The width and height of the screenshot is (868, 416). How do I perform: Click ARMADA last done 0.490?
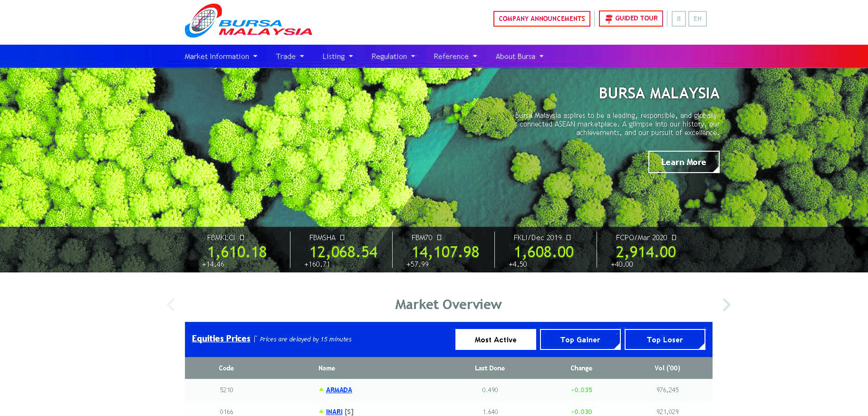tap(490, 390)
